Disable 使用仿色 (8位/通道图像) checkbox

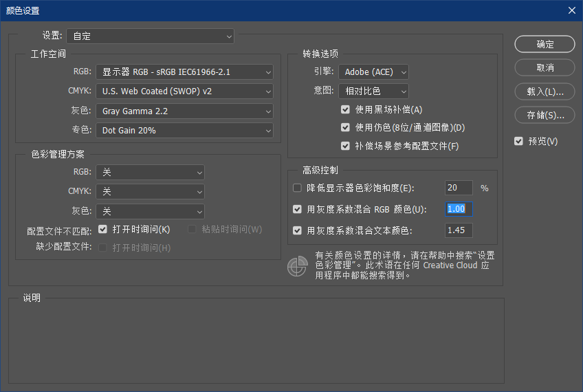[x=346, y=127]
